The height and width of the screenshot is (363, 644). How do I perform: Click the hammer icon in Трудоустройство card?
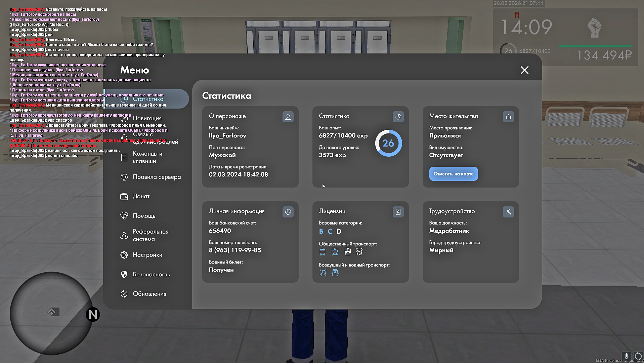(x=508, y=212)
